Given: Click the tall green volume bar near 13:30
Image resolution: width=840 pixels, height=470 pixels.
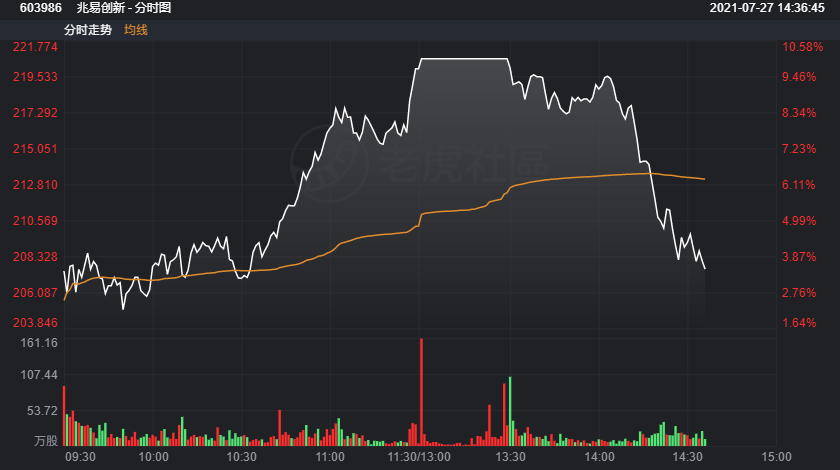Looking at the screenshot, I should tap(510, 412).
